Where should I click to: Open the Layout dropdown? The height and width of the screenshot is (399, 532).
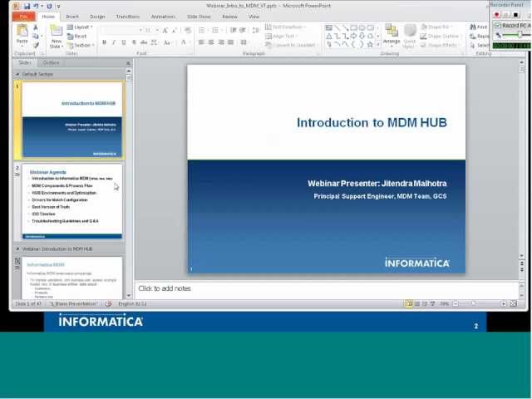tap(80, 27)
